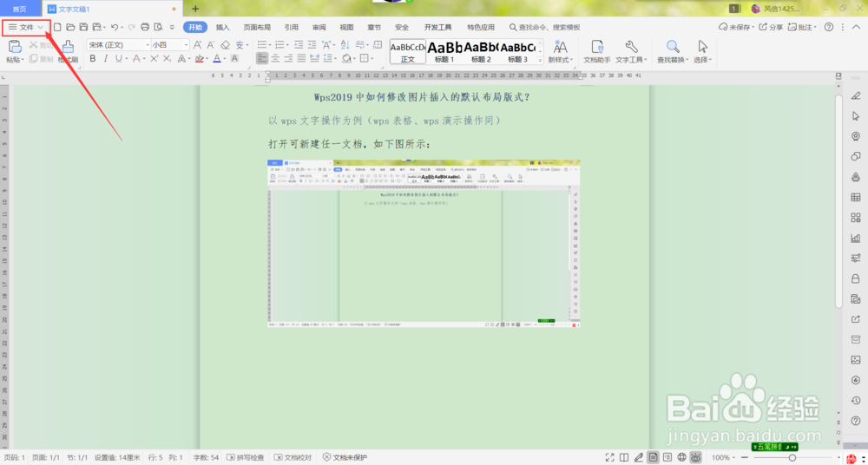Toggle Bold formatting
Image resolution: width=868 pixels, height=465 pixels.
coord(93,58)
